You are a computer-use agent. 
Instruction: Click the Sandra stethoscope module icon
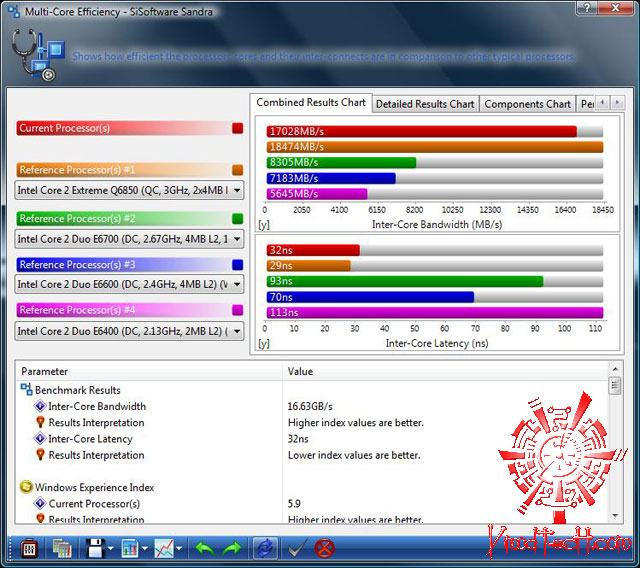[x=38, y=55]
